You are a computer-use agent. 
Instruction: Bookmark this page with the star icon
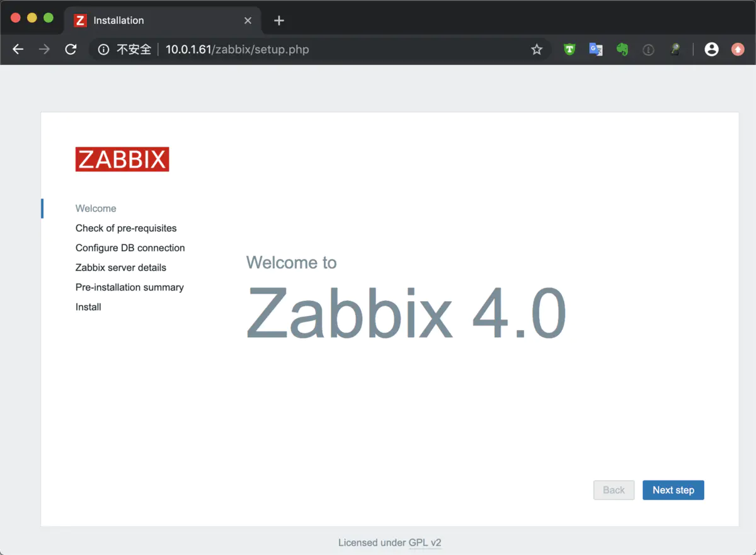pyautogui.click(x=537, y=49)
